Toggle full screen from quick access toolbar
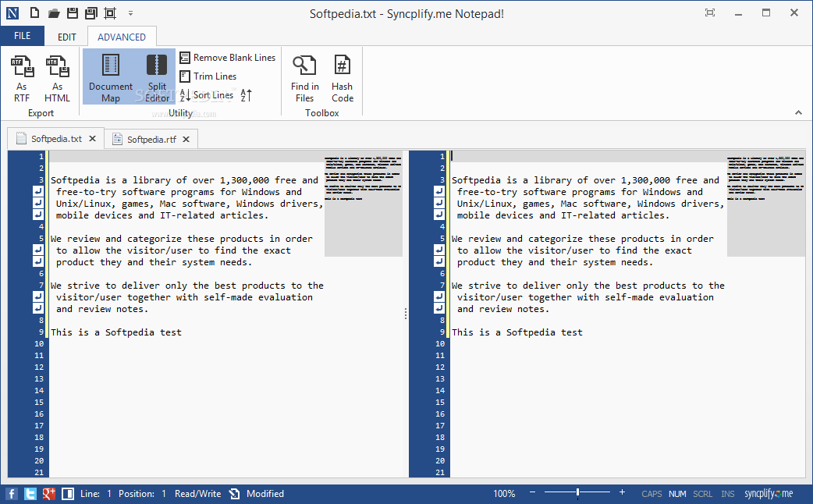Screen dimensions: 813x504 (x=110, y=13)
